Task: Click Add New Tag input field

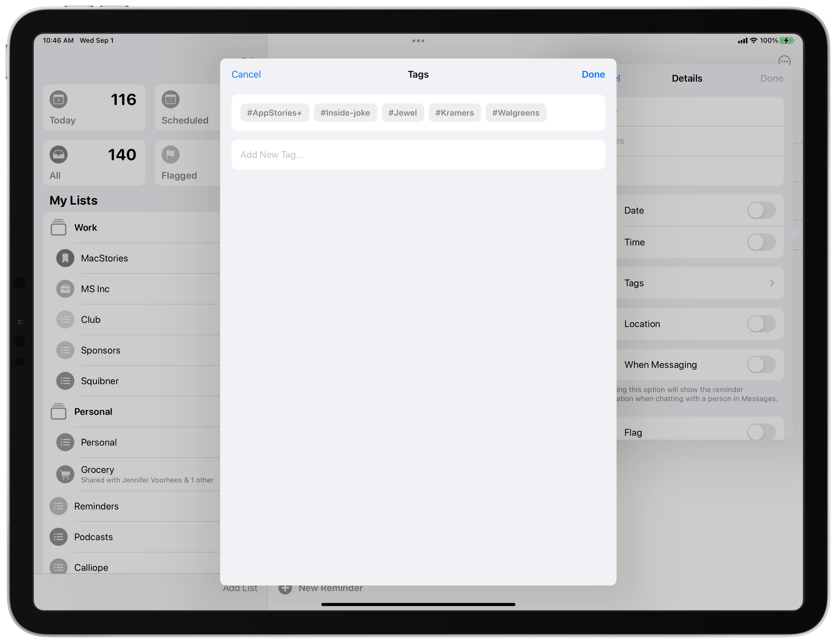Action: [x=418, y=155]
